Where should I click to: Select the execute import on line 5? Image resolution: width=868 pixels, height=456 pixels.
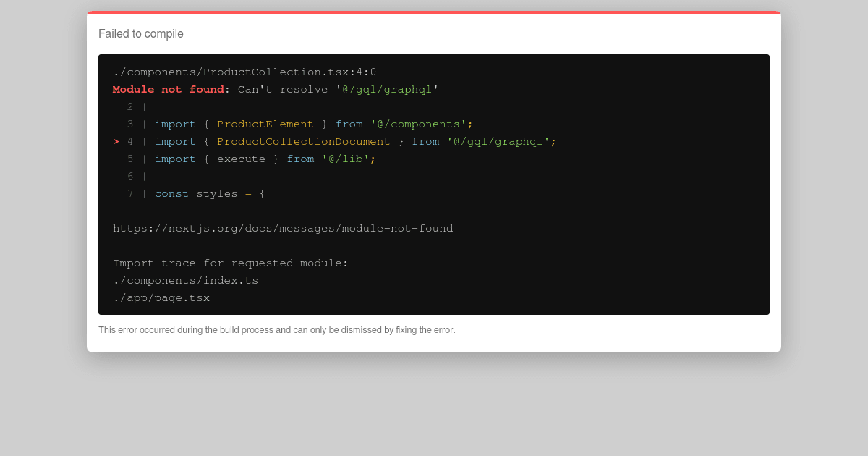click(x=241, y=159)
